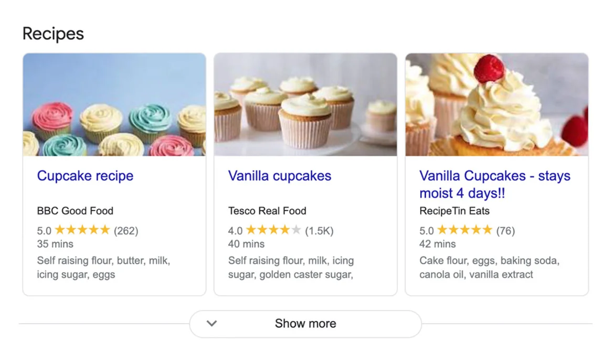Screen dimensions: 614x364
Task: Open "Vanilla Cupcakes - stays moist 4 days!!" link
Action: (494, 184)
